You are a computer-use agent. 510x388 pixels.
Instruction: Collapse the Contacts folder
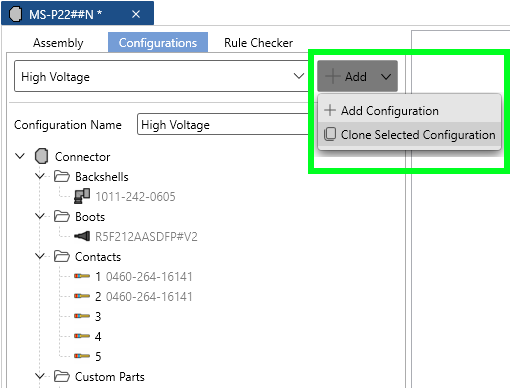click(x=40, y=256)
